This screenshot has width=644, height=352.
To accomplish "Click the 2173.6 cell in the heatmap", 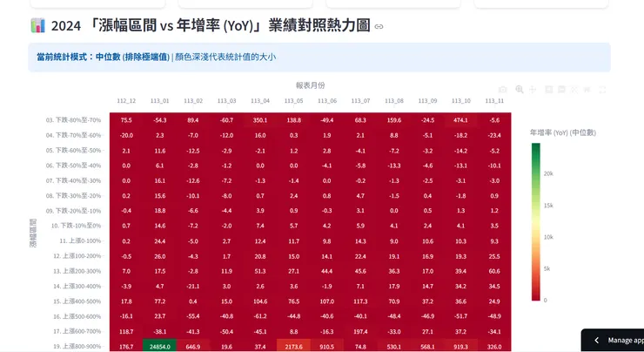I will [x=293, y=345].
